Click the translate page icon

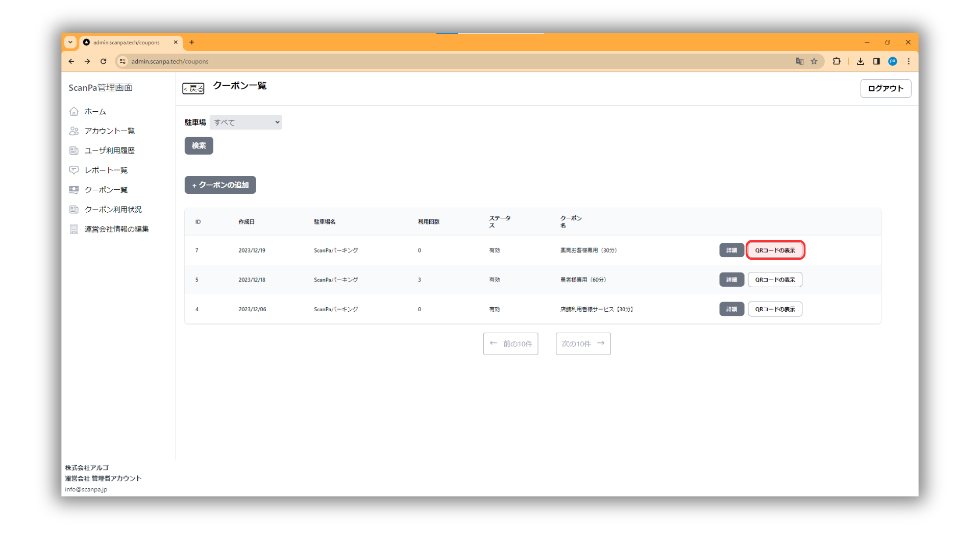coord(799,61)
